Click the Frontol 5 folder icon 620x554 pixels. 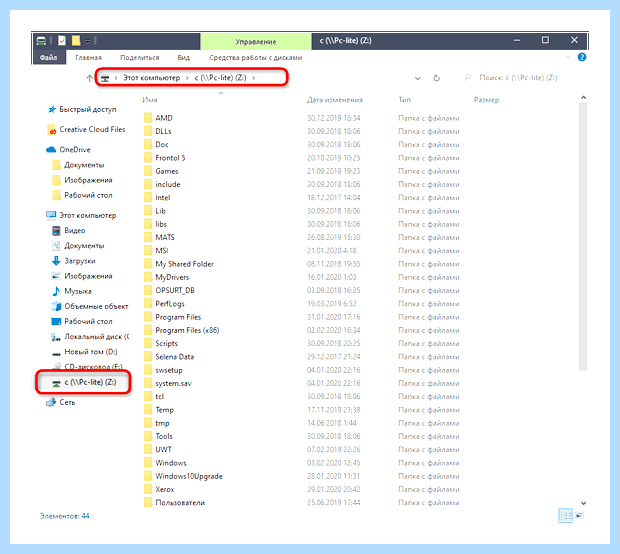pyautogui.click(x=148, y=158)
